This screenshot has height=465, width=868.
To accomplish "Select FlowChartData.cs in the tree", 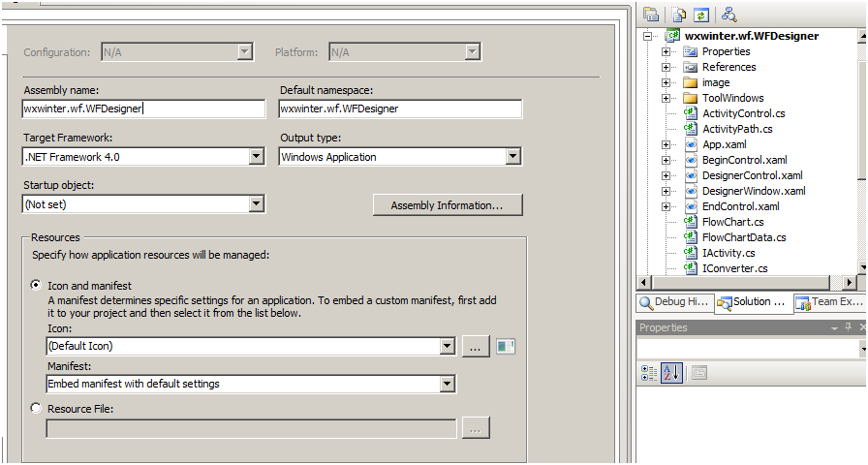I will pyautogui.click(x=744, y=237).
